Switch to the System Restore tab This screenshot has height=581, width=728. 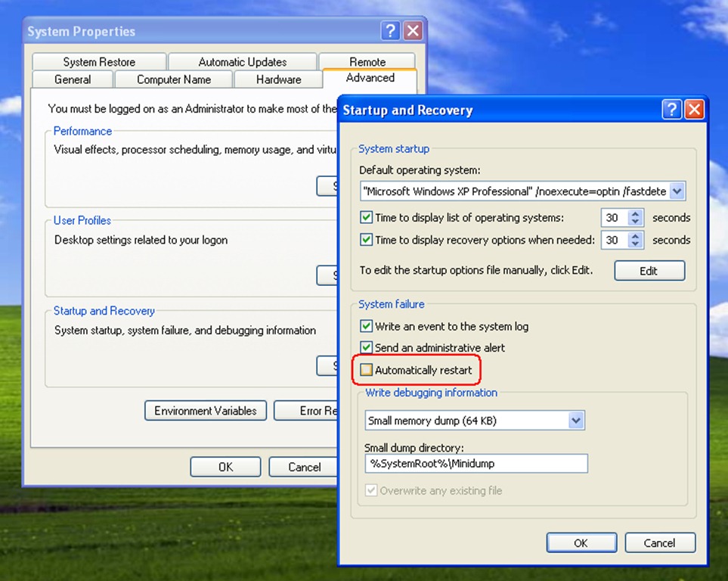click(99, 62)
